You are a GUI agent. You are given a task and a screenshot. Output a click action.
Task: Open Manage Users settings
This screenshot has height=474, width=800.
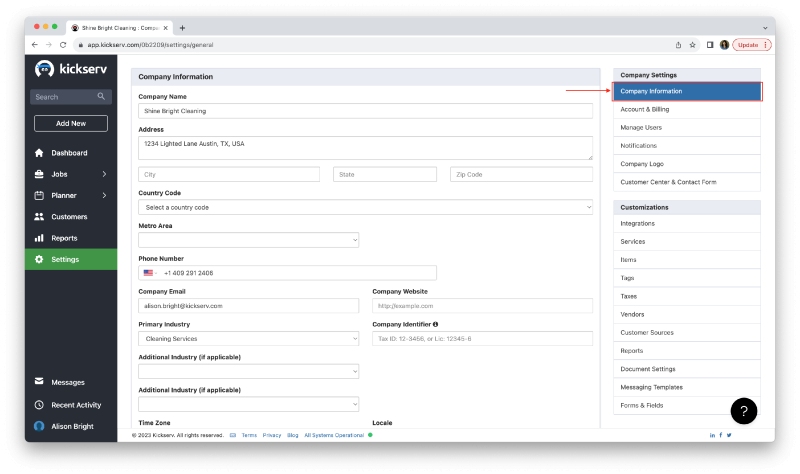pyautogui.click(x=687, y=128)
